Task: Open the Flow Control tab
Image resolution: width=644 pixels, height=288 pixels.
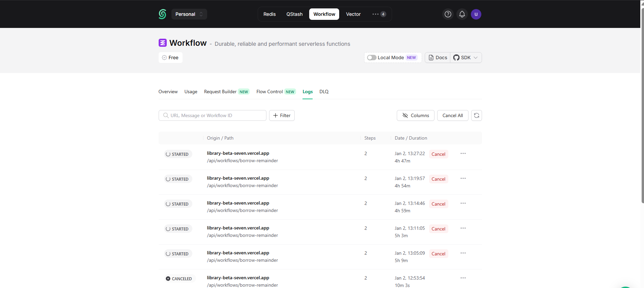Action: 276,92
